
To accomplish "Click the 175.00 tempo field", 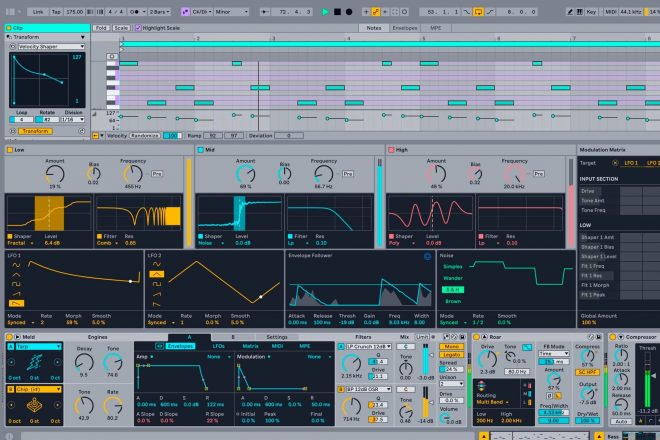I will coord(75,12).
